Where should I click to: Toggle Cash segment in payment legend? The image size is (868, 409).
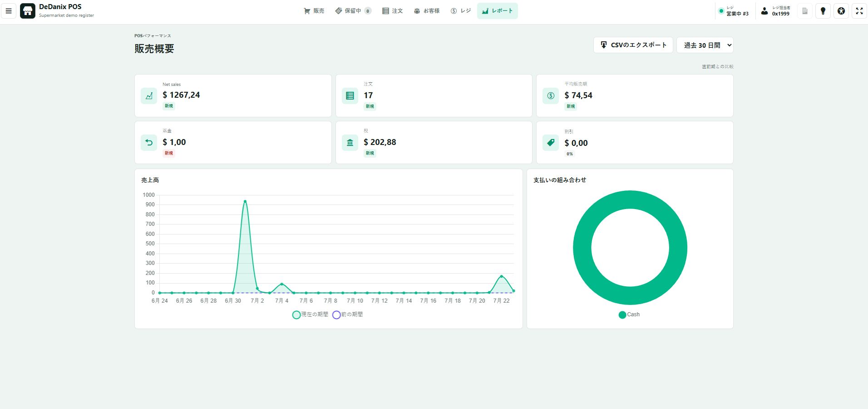[x=629, y=314]
